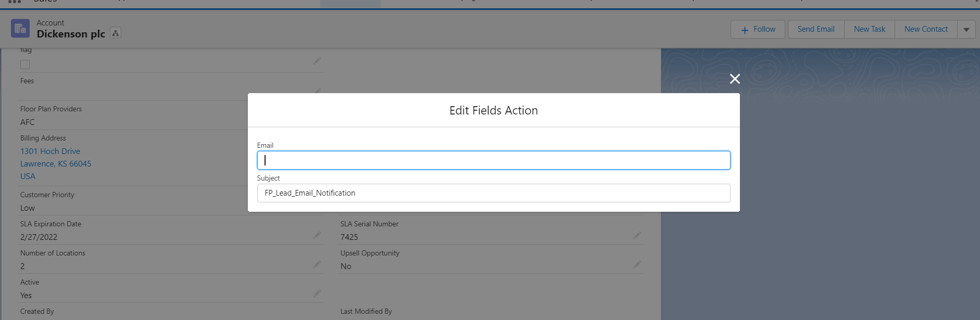Follow the Dickenson plc account

tap(759, 30)
